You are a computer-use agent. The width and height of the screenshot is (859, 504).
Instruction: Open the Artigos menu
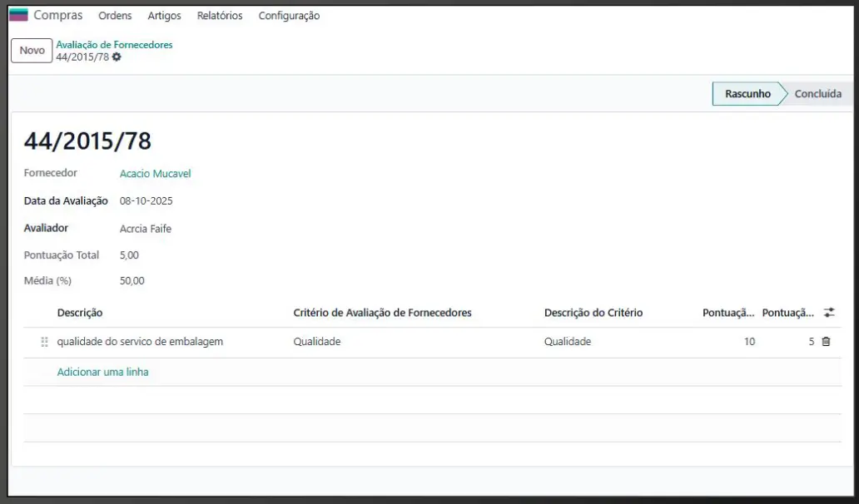[164, 15]
